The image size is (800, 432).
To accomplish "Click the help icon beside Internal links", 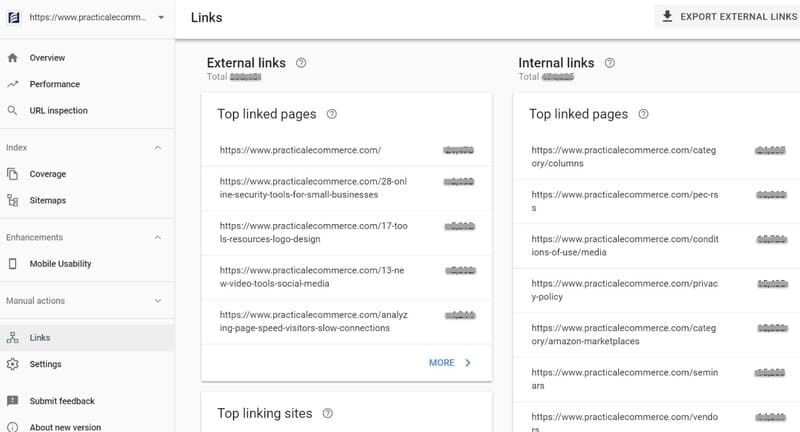I will pos(610,63).
